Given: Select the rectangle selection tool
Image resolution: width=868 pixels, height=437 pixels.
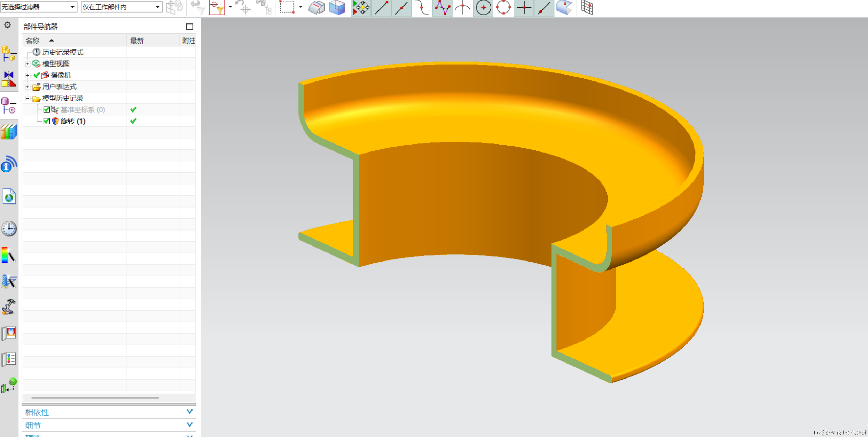Looking at the screenshot, I should [287, 7].
